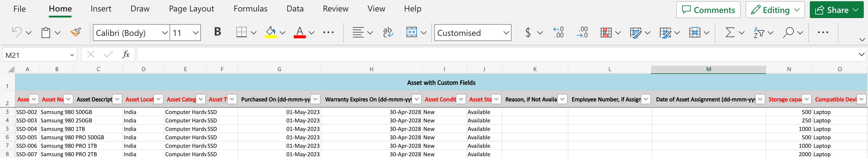Apply the yellow fill color
Image resolution: width=868 pixels, height=158 pixels.
coord(271,33)
